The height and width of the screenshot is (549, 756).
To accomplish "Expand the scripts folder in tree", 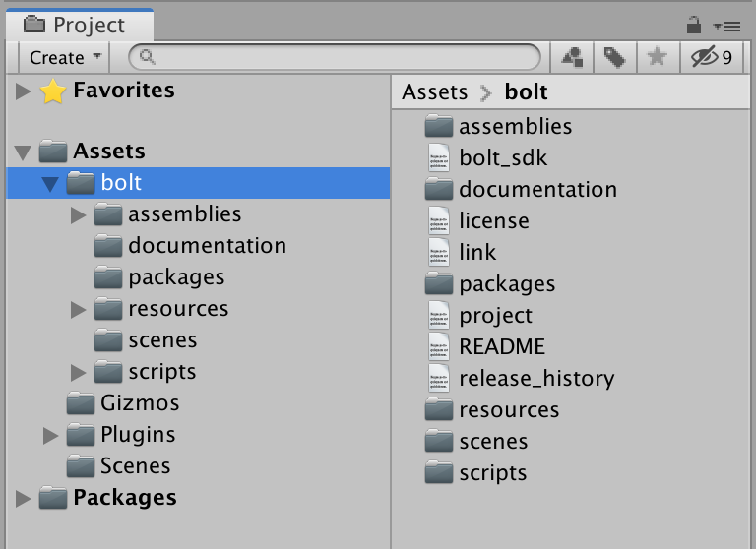I will point(78,373).
